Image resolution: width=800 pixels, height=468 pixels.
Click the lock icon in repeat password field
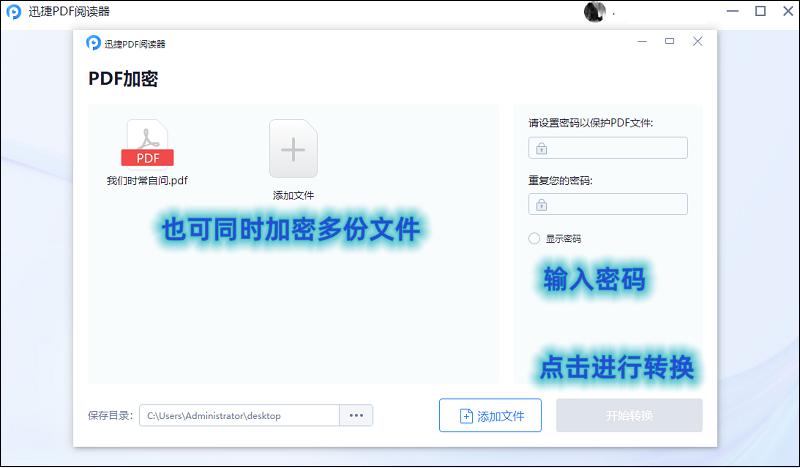(x=541, y=205)
